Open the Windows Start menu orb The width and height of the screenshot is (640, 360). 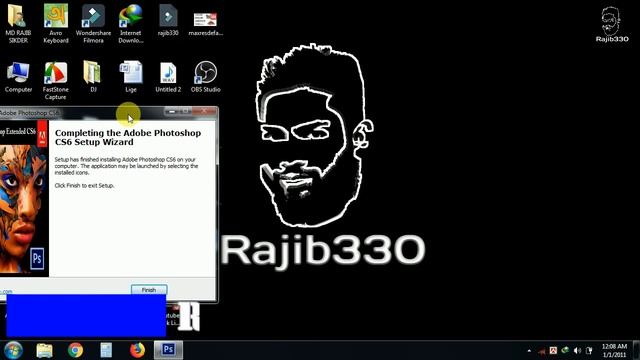13,350
